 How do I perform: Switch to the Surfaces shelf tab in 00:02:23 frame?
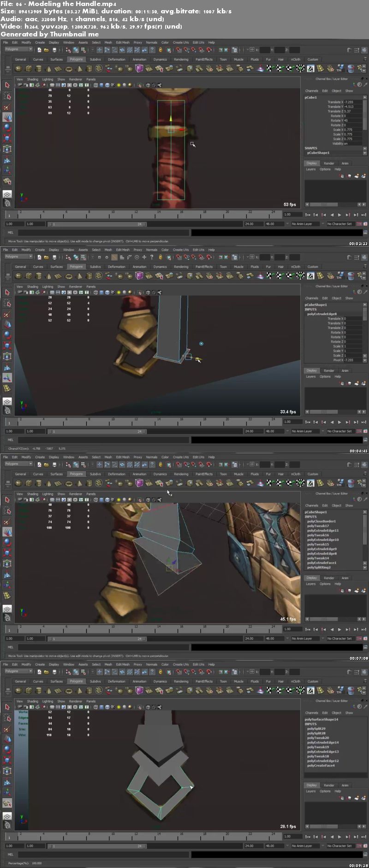tap(57, 59)
